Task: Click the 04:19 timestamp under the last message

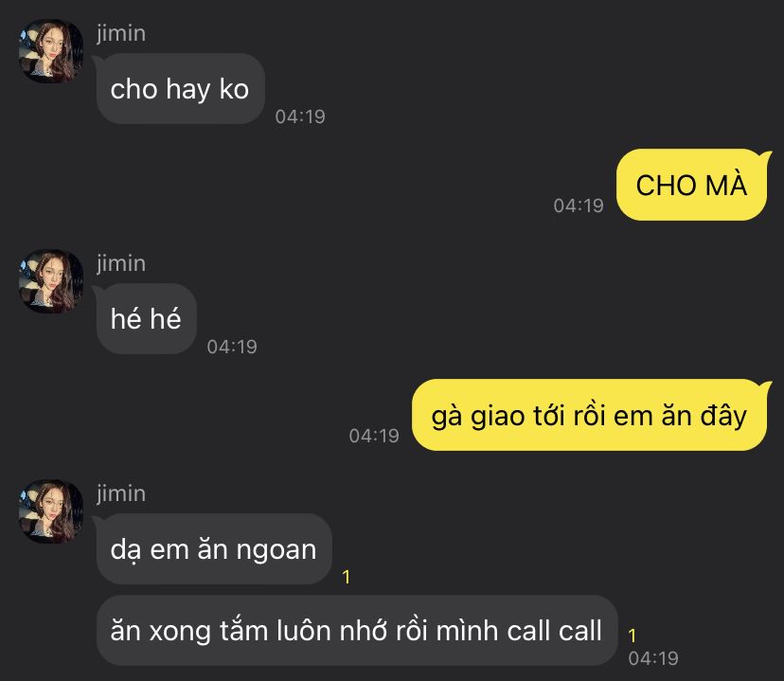Action: (653, 658)
